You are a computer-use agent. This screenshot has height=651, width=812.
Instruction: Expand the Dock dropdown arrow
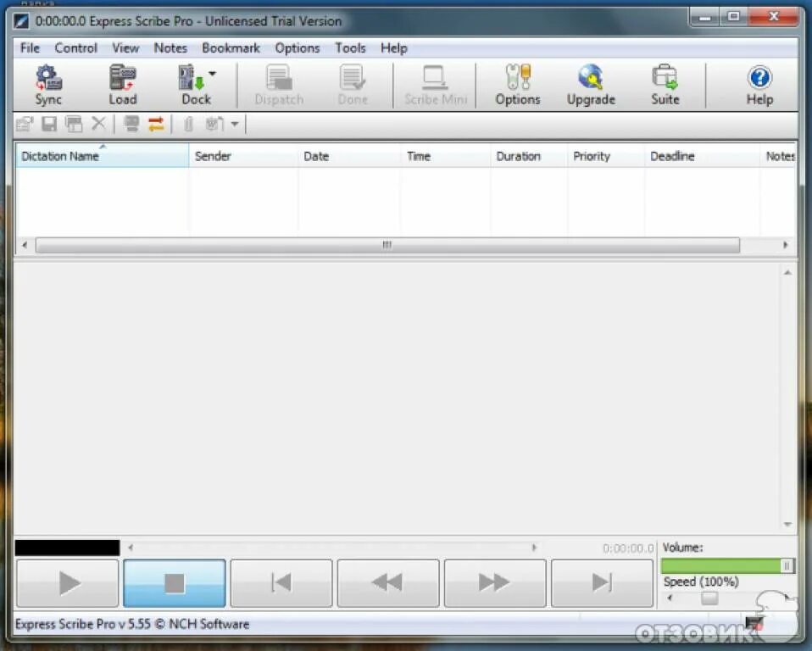pos(212,74)
